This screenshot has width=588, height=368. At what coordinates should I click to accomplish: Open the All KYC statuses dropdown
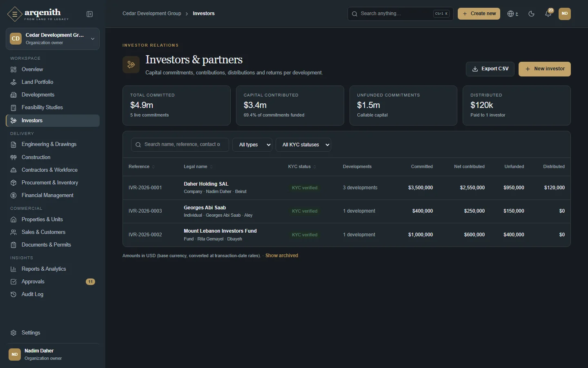(303, 145)
